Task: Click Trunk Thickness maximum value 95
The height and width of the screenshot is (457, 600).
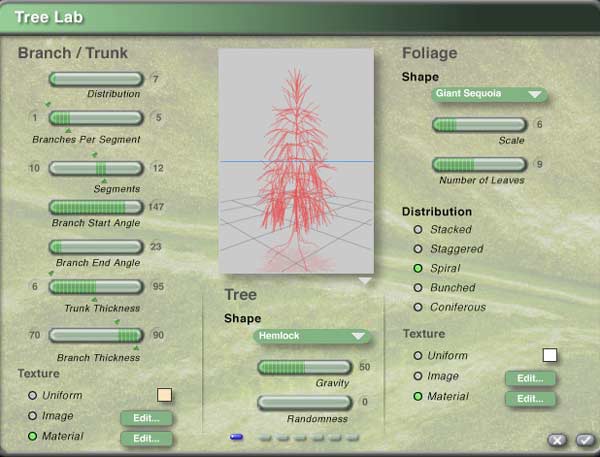Action: (158, 286)
